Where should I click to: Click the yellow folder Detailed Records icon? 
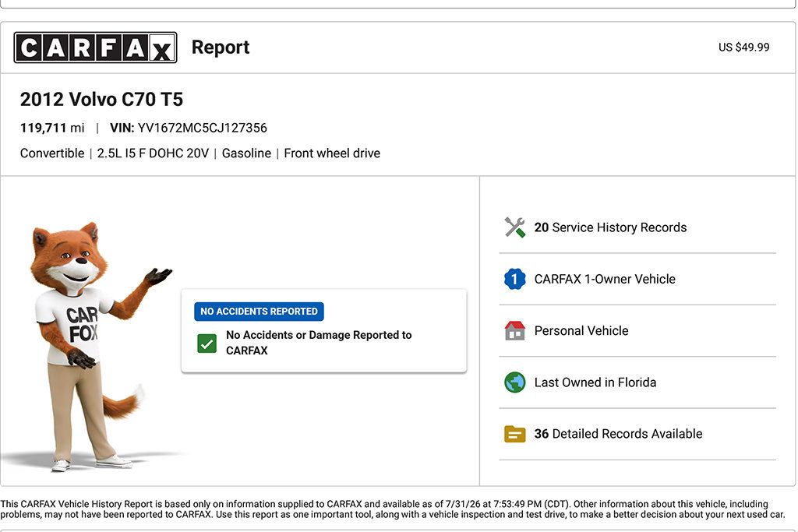[514, 434]
